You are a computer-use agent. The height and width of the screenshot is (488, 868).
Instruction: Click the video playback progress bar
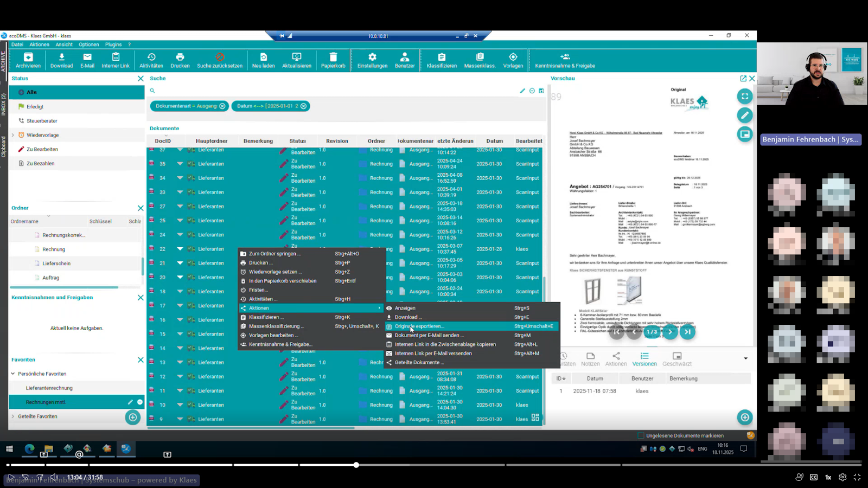[434, 465]
